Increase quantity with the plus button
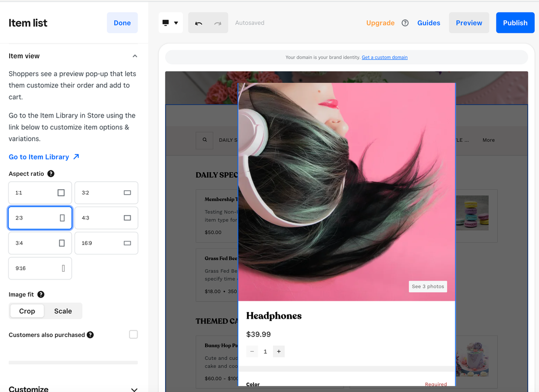 pyautogui.click(x=278, y=352)
